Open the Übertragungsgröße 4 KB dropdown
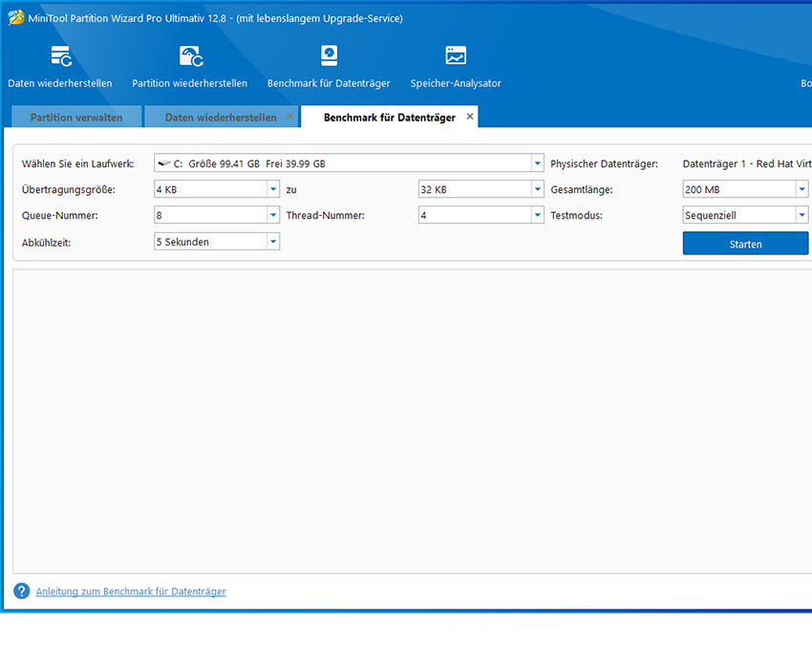This screenshot has height=665, width=812. tap(273, 189)
